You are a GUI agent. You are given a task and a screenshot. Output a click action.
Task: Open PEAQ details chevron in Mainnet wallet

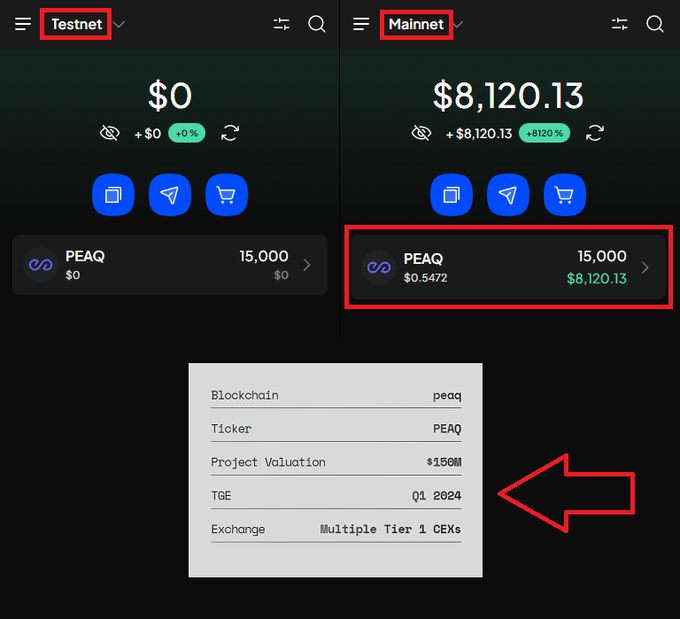(x=645, y=267)
